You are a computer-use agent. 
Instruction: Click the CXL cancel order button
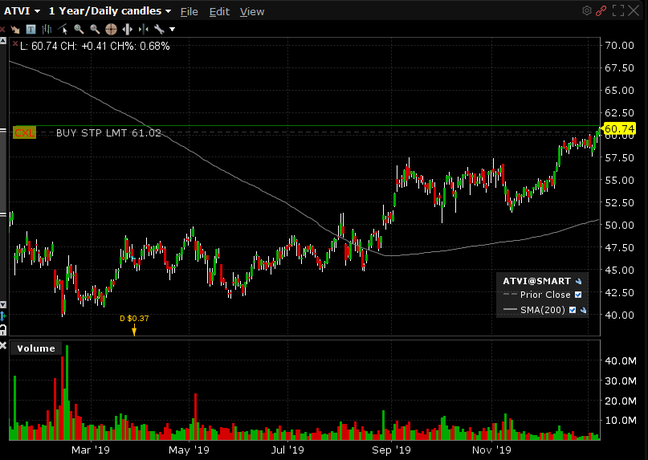(24, 133)
